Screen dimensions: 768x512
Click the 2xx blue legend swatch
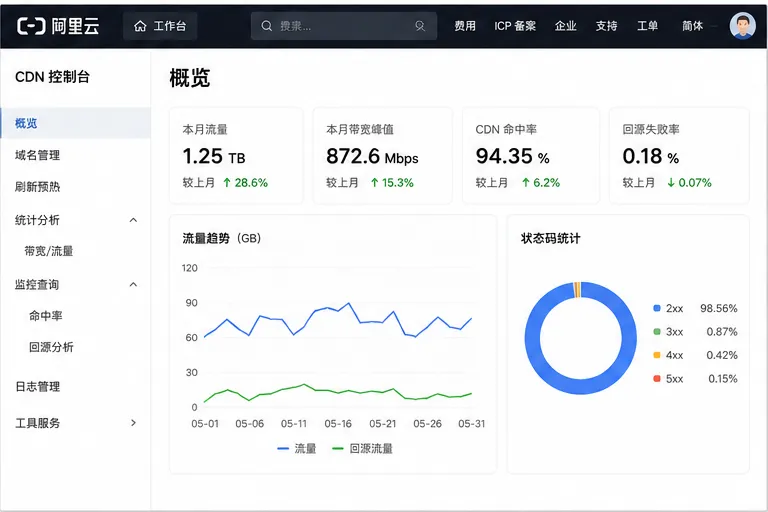657,308
